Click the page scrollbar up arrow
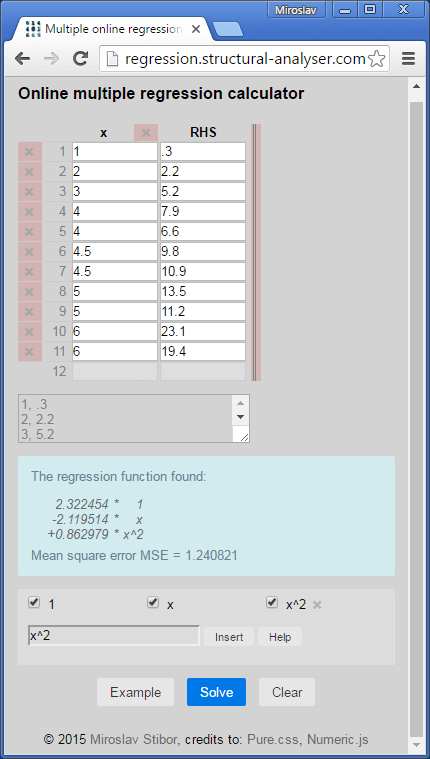 [416, 87]
